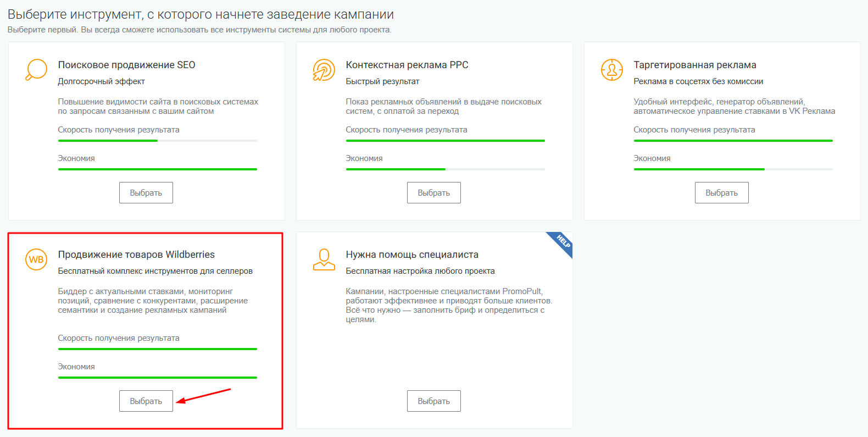868x437 pixels.
Task: Select Выбрать for Продвижение товаров Wildberries
Action: click(x=146, y=401)
